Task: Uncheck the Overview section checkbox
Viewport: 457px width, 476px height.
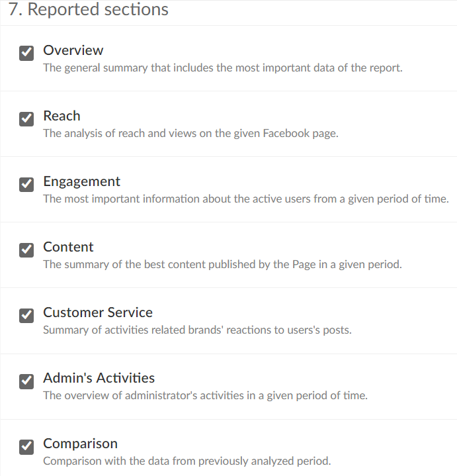Action: (x=26, y=54)
